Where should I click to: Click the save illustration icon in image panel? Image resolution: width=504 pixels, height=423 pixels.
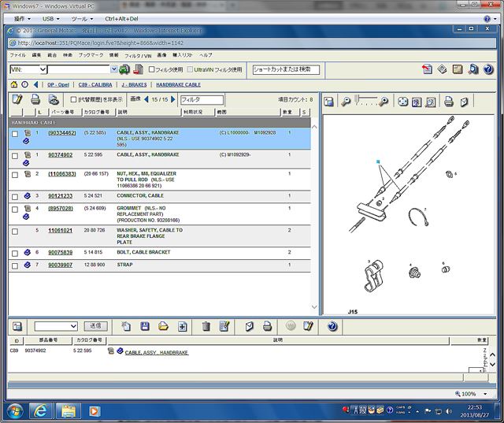328,102
